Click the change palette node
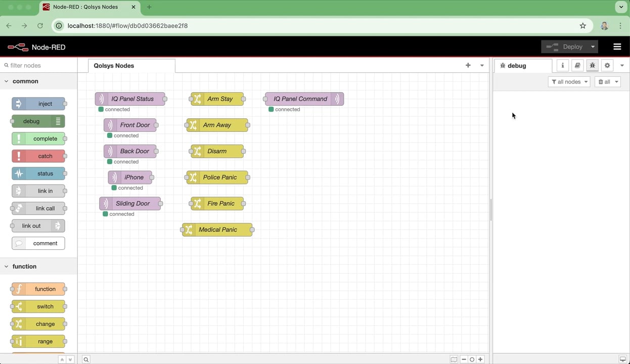This screenshot has width=630, height=364. [x=38, y=324]
